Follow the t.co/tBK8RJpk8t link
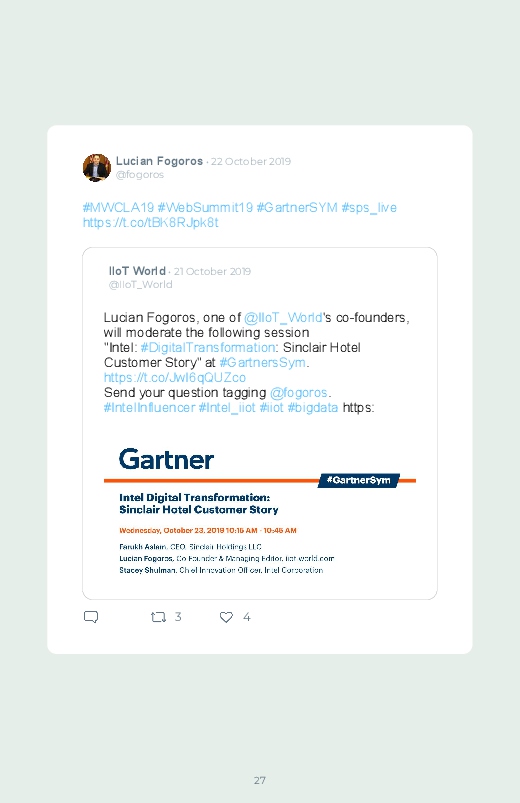Screen dimensions: 520x803 pyautogui.click(x=151, y=223)
